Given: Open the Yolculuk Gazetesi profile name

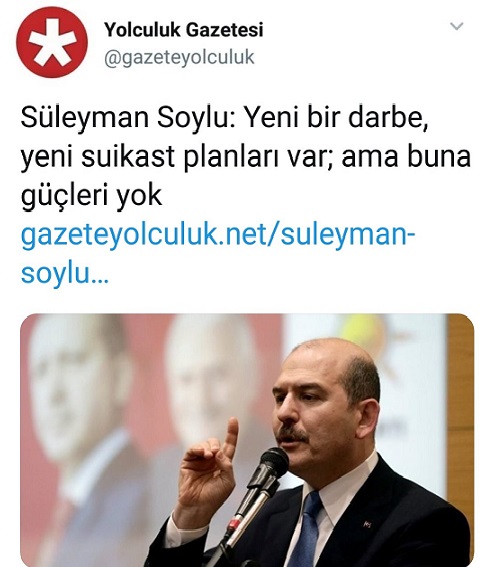Looking at the screenshot, I should (184, 30).
